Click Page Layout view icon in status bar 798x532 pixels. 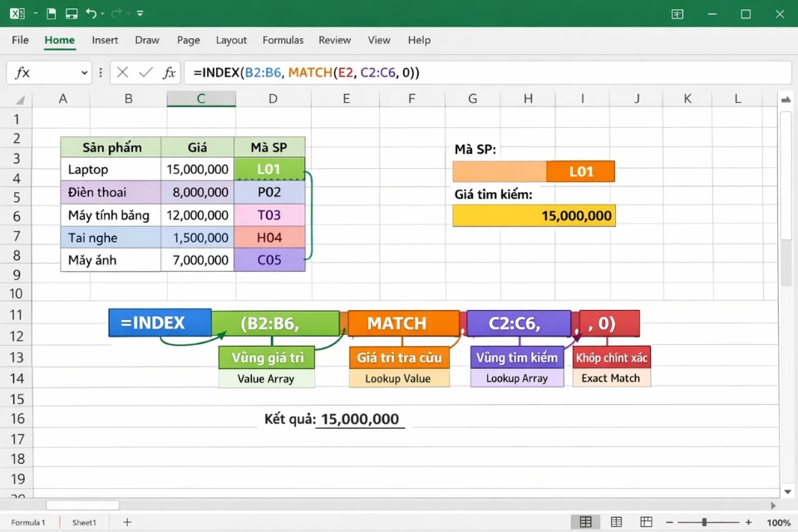[616, 521]
